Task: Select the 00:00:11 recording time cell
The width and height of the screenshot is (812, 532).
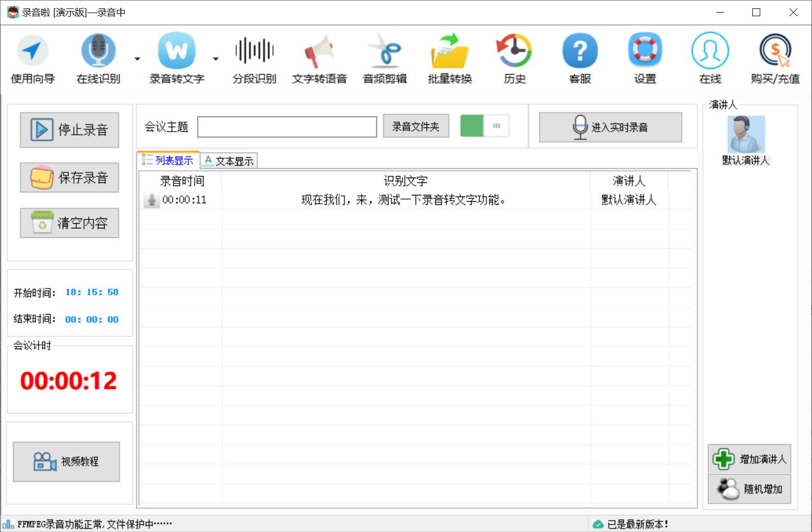Action: tap(184, 200)
